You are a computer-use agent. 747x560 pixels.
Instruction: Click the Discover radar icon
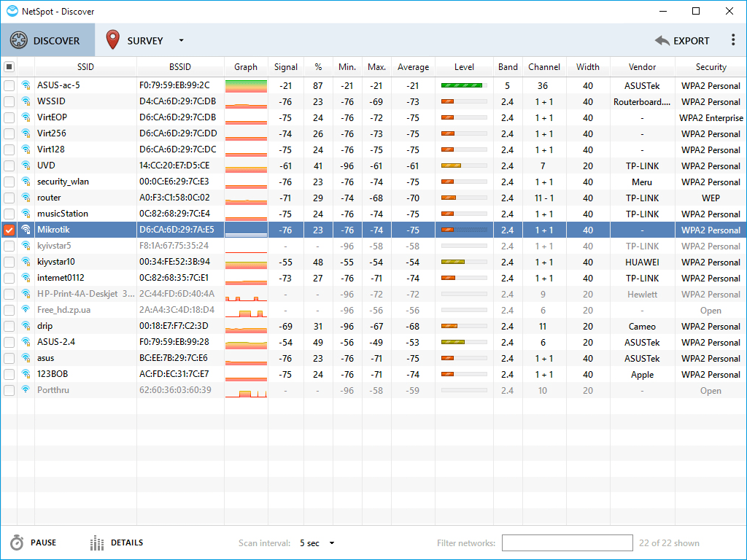(x=18, y=41)
